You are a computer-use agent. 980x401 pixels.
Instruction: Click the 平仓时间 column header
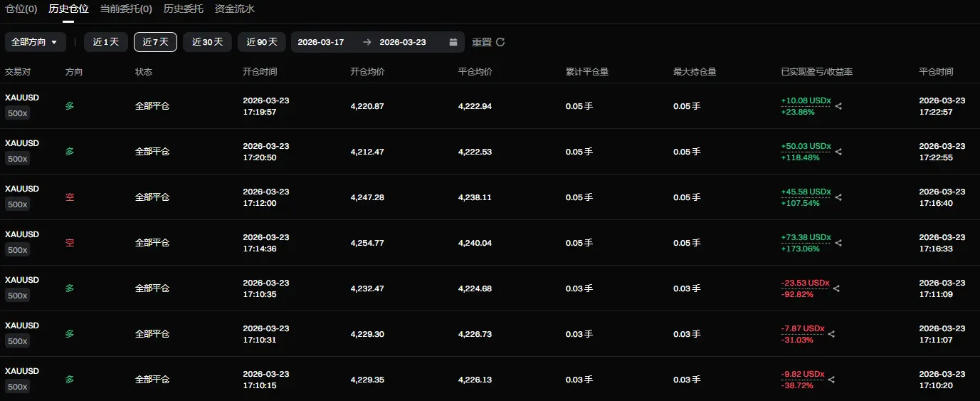(x=936, y=72)
